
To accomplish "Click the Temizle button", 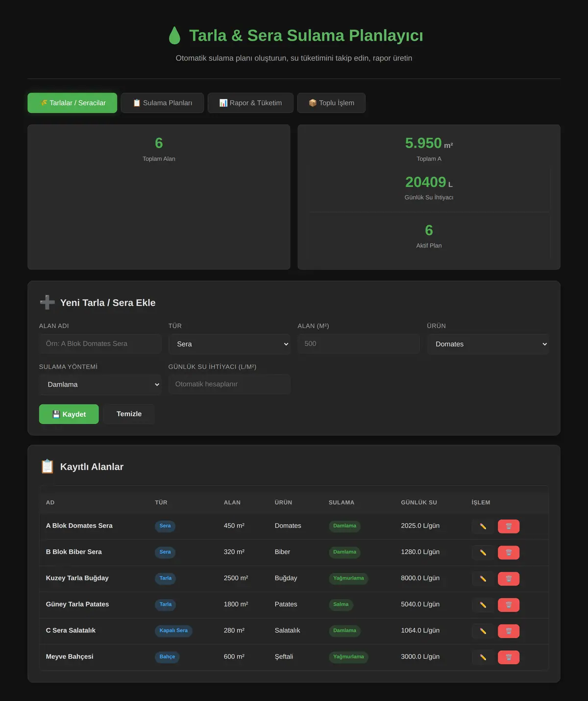I will [x=129, y=414].
